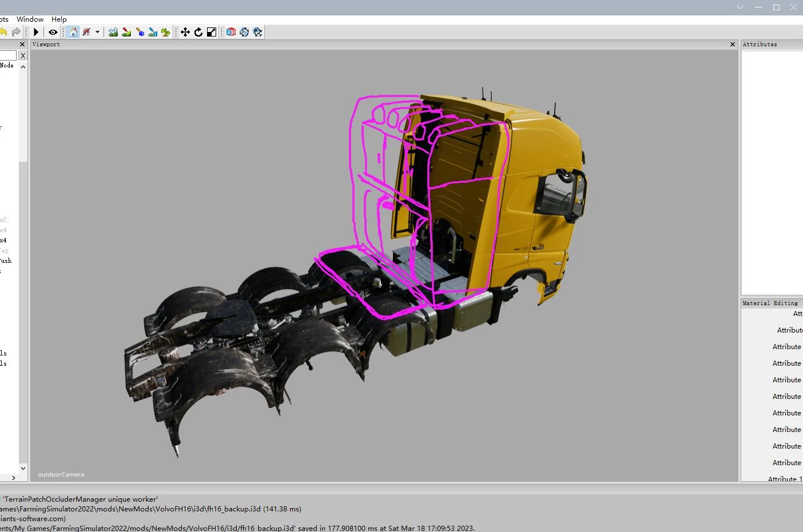Toggle the house navigation mode icon
Viewport: 803px width, 532px height.
[73, 32]
